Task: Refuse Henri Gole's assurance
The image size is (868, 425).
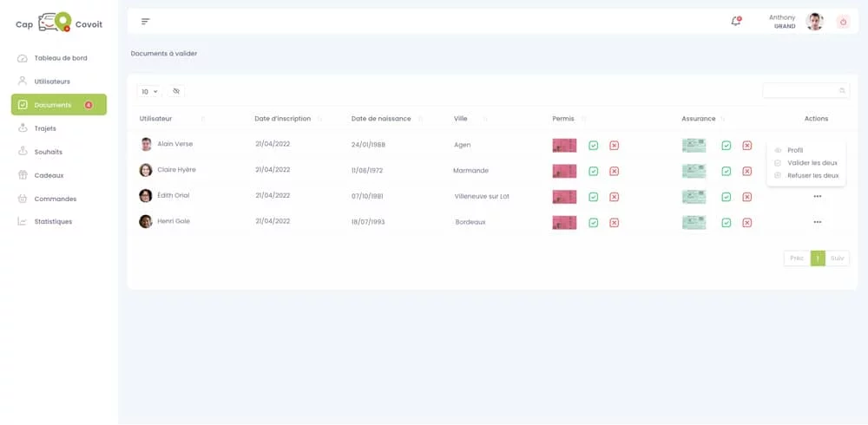Action: click(746, 222)
